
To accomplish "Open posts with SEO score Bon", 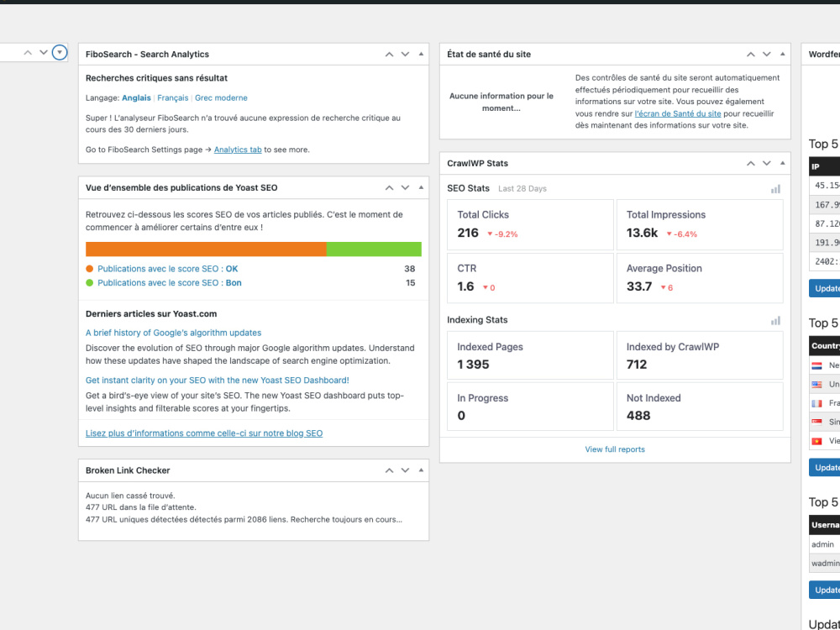I will (x=170, y=283).
